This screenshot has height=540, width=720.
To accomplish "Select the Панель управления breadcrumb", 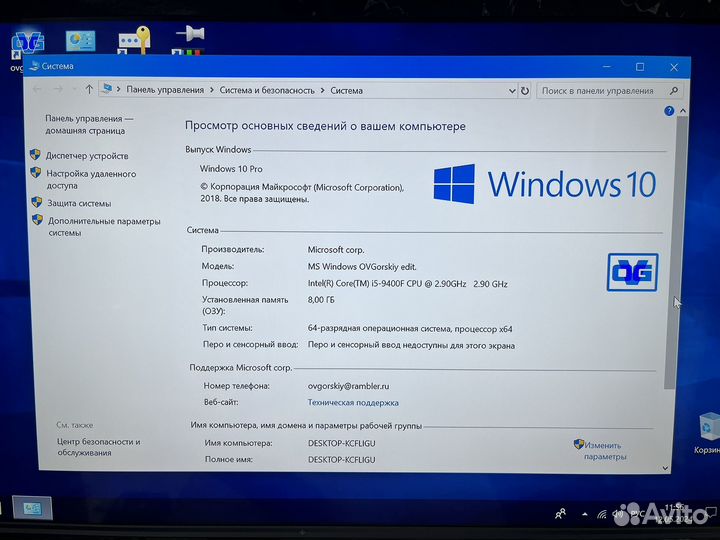I will (165, 90).
